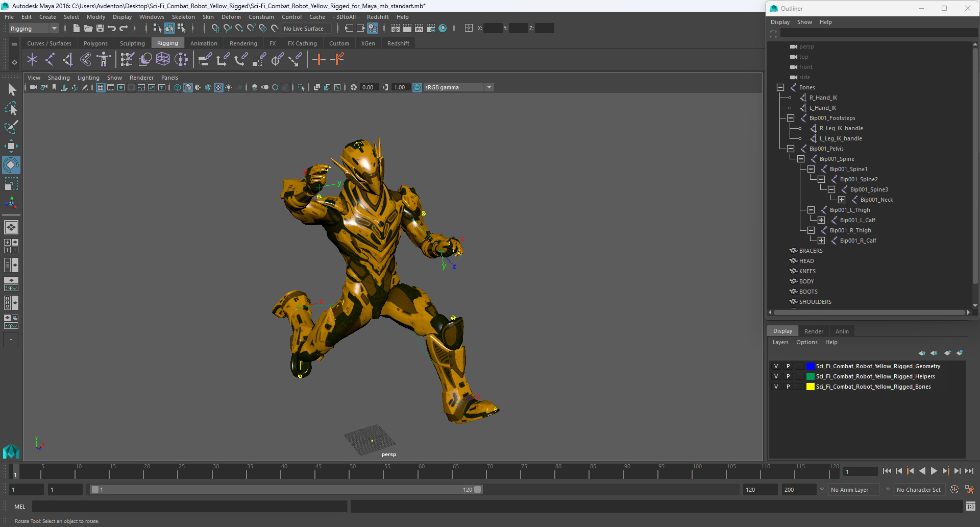Viewport: 980px width, 527px height.
Task: Toggle playback P of Helpers layer
Action: (x=788, y=376)
